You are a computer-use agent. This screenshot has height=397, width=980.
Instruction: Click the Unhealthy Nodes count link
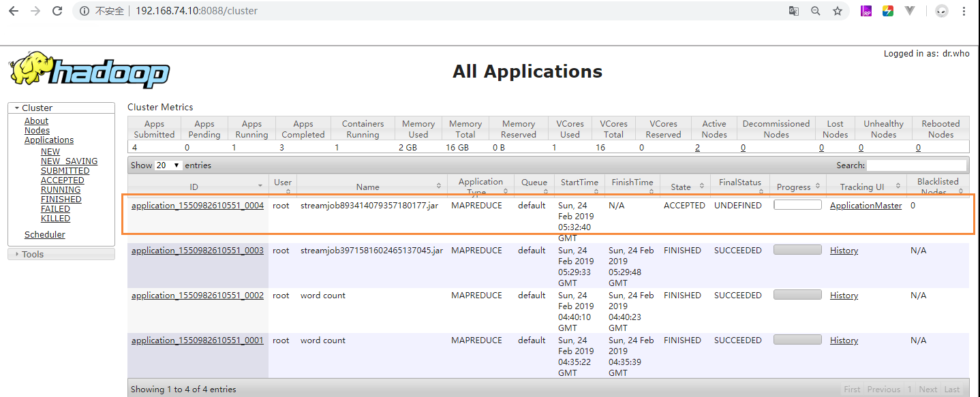coord(861,148)
